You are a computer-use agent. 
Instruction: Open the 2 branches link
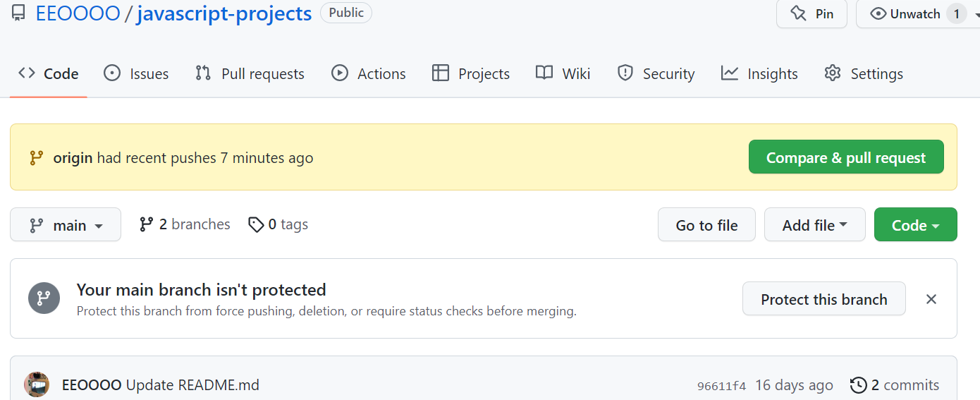tap(185, 224)
